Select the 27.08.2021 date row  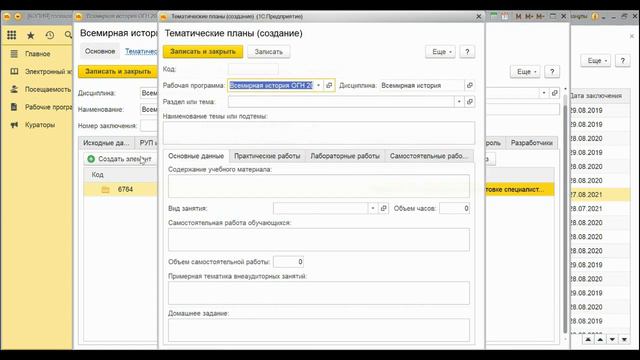coord(600,194)
